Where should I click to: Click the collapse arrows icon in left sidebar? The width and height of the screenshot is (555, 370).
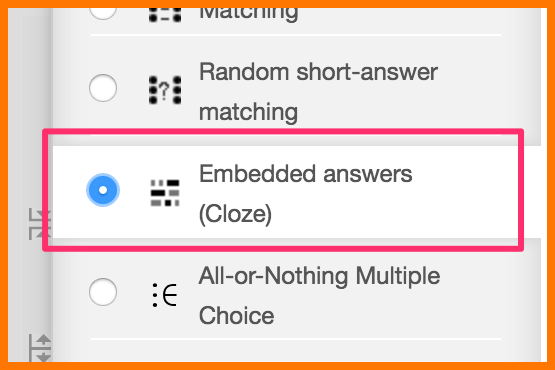tap(40, 224)
